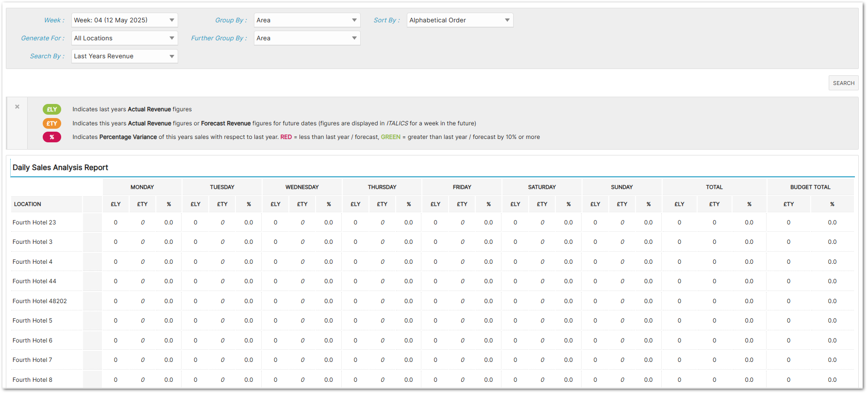Open the Search By dropdown
The height and width of the screenshot is (393, 868).
[124, 56]
